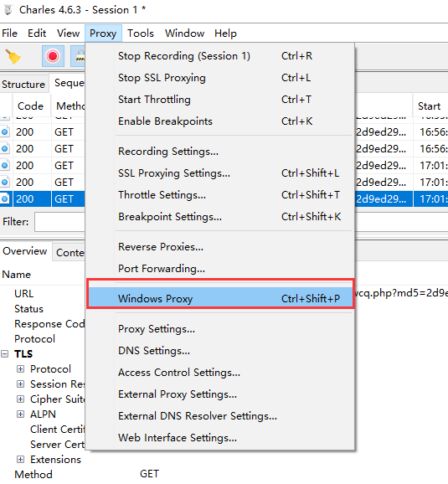Click the request icon of selected 200 row
448x484 pixels.
[x=5, y=198]
